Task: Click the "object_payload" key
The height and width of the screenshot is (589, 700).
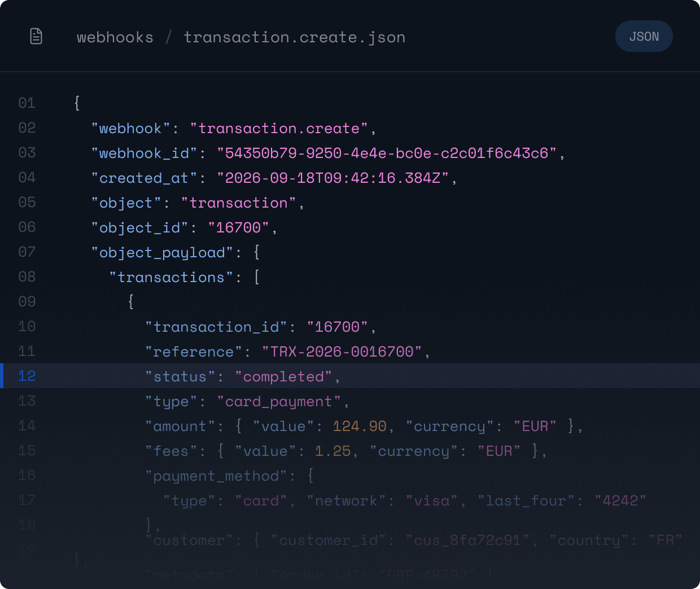Action: click(162, 253)
